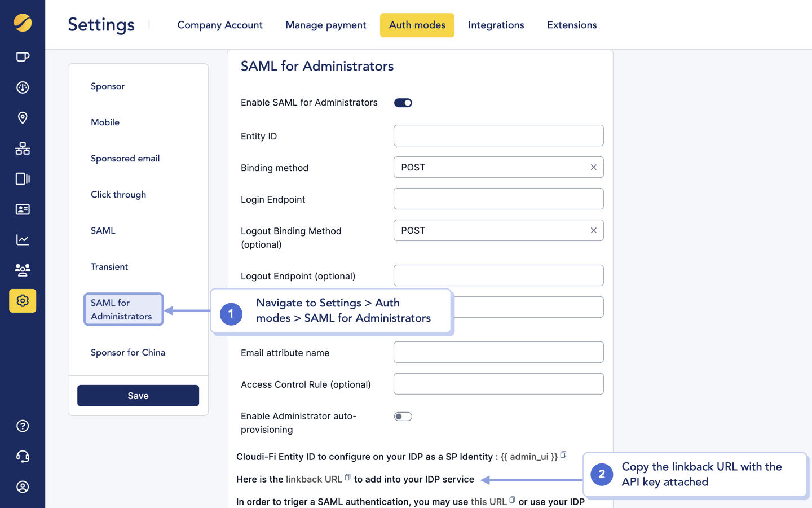Switch to the Integrations tab

click(x=496, y=25)
